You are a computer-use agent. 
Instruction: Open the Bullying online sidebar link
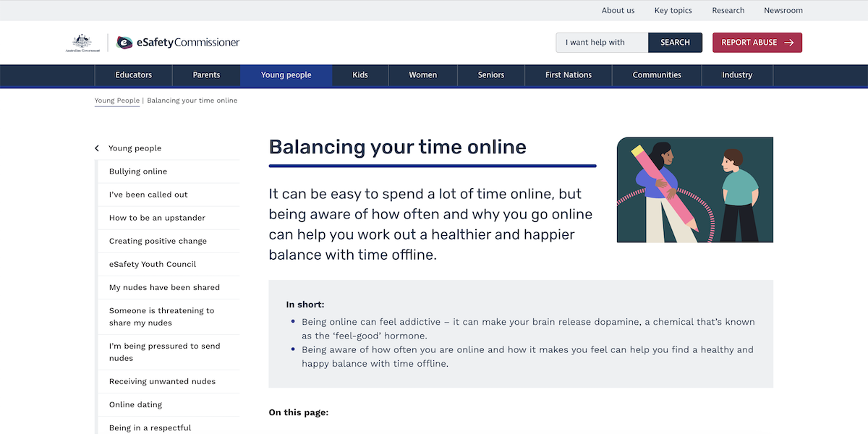[138, 171]
